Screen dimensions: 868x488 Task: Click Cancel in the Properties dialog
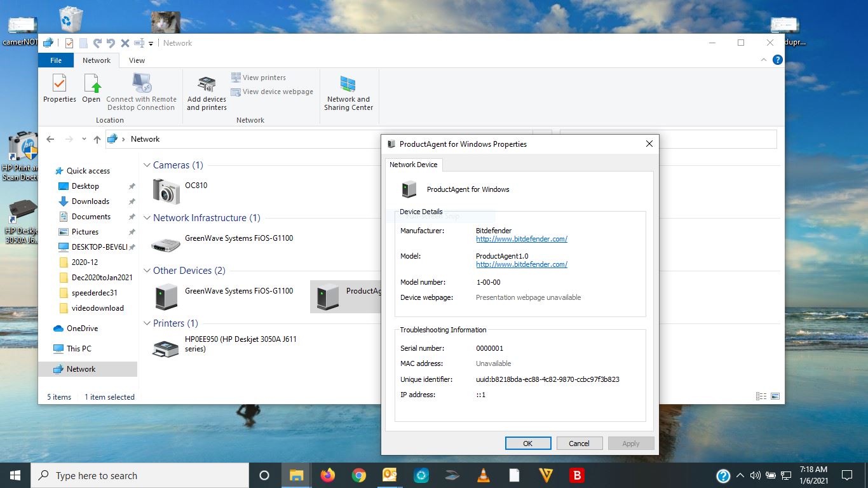coord(580,444)
